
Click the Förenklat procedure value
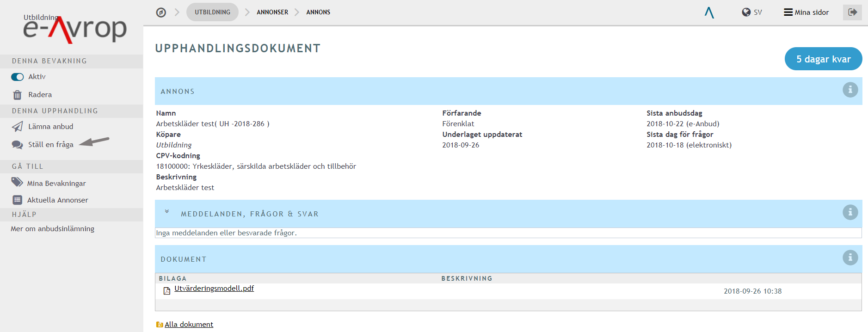tap(458, 124)
